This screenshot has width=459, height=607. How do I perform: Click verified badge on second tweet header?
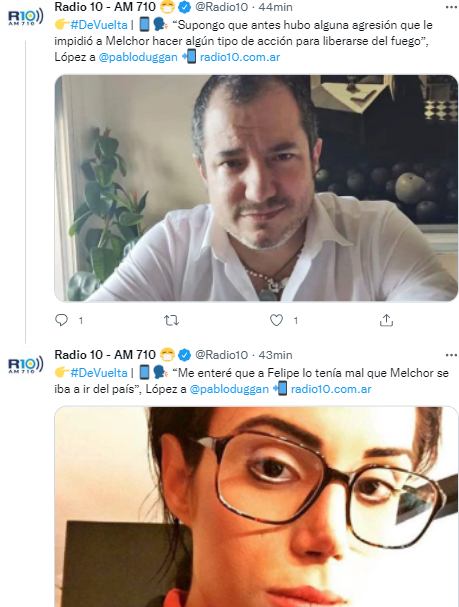(x=185, y=355)
